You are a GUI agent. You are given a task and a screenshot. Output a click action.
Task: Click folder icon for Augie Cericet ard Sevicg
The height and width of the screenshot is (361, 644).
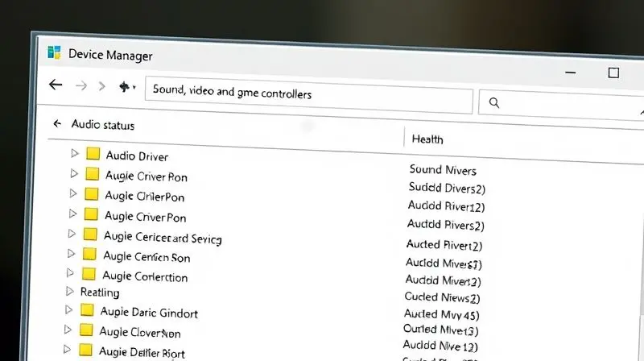[x=89, y=235]
